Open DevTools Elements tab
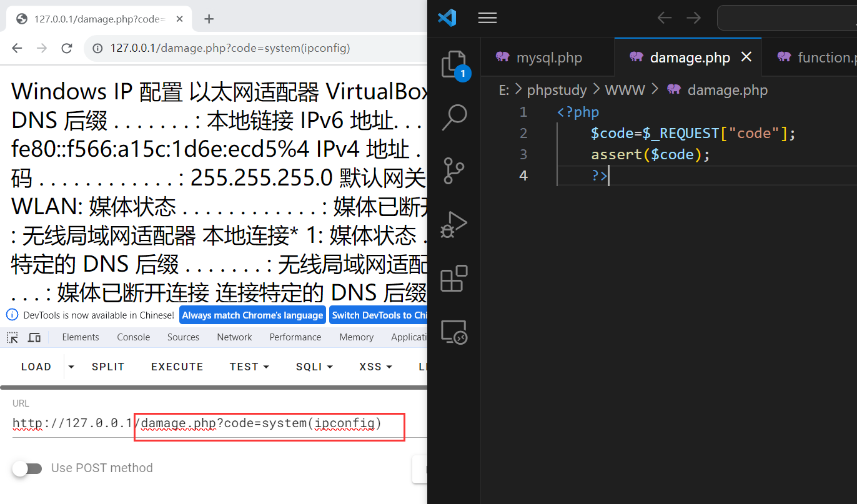Viewport: 857px width, 504px height. (x=81, y=337)
